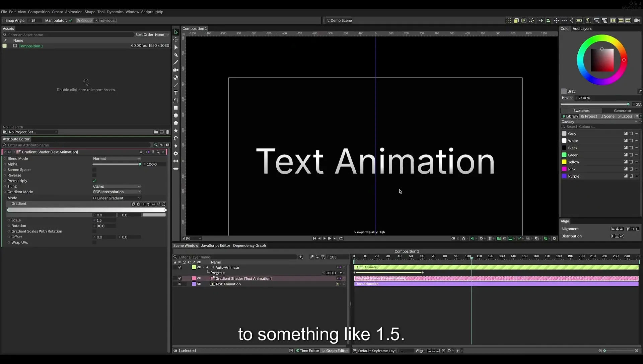
Task: Close the Gradient Shader attribute panel
Action: (x=163, y=152)
